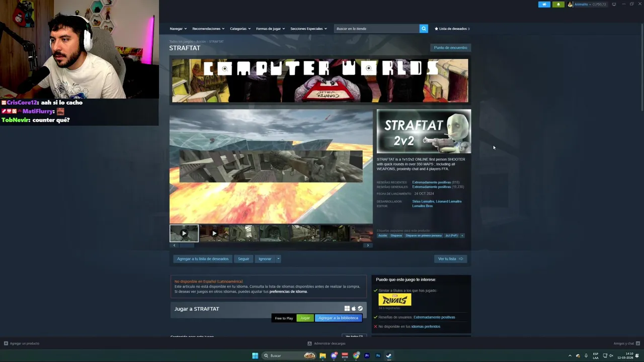Open the dropdown arrow next to Ignorar
The height and width of the screenshot is (362, 644).
coord(278,259)
